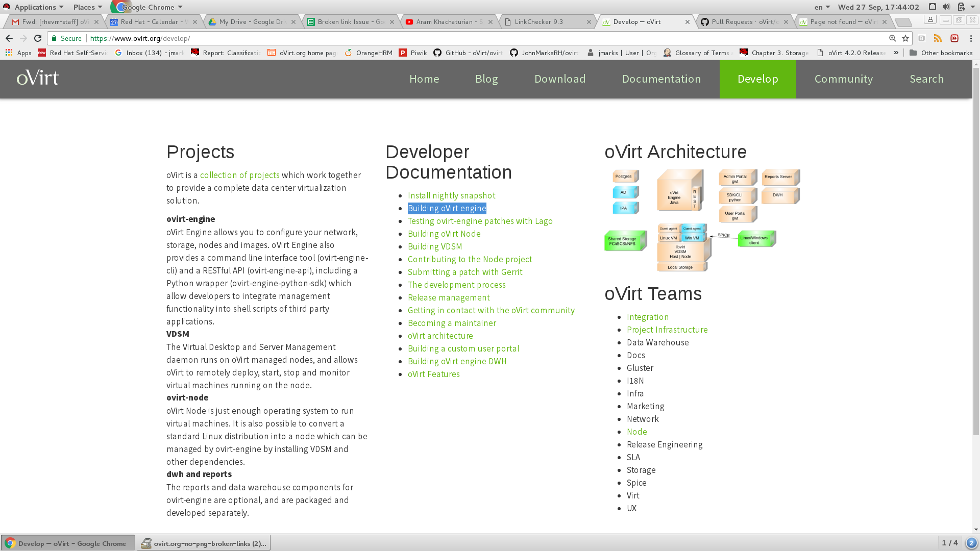Follow the 'collection of projects' link
Viewport: 980px width, 551px height.
239,175
